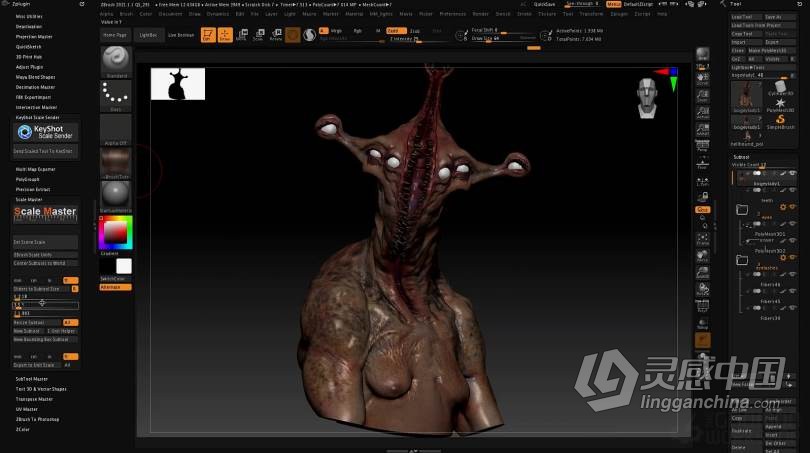Click the AAHalf icon
Viewport: 810px width, 453px height.
pos(703,129)
